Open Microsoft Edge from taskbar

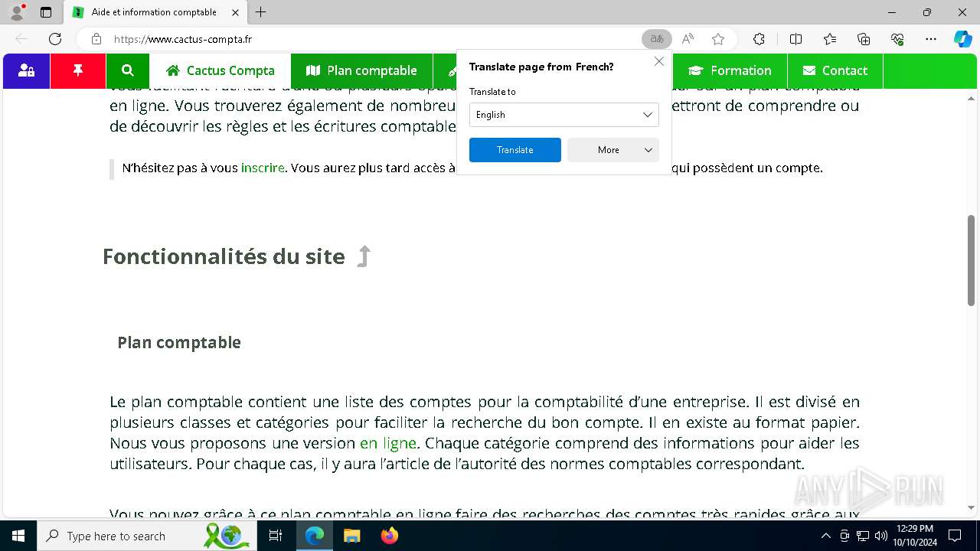[x=315, y=536]
